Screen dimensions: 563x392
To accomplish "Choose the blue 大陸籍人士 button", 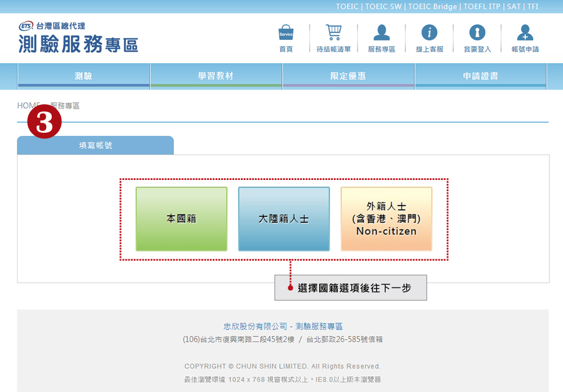I will (284, 219).
